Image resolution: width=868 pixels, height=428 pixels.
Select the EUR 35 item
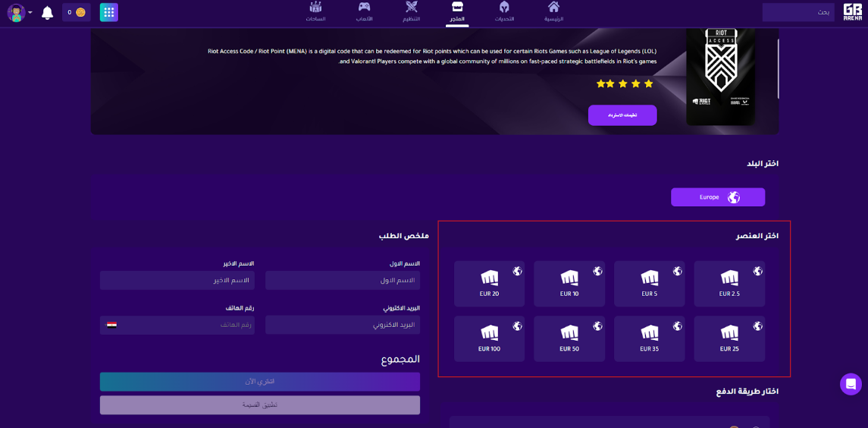650,338
